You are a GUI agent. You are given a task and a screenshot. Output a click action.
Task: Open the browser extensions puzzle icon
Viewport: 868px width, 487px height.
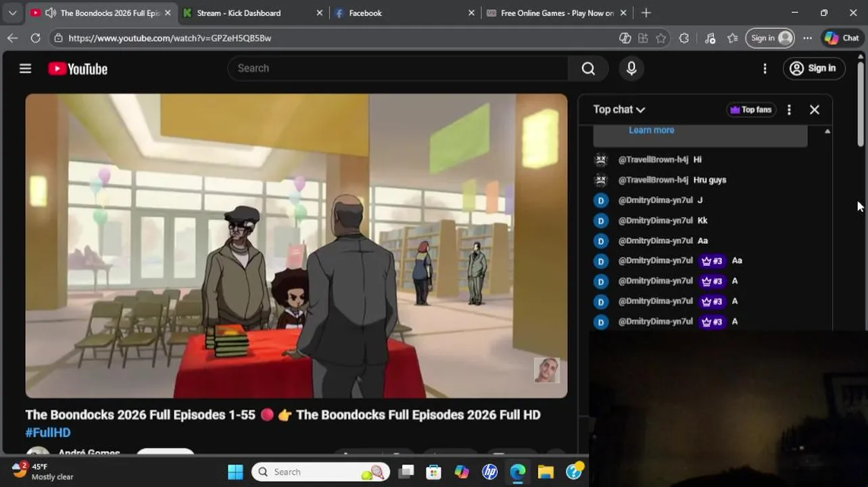(684, 38)
